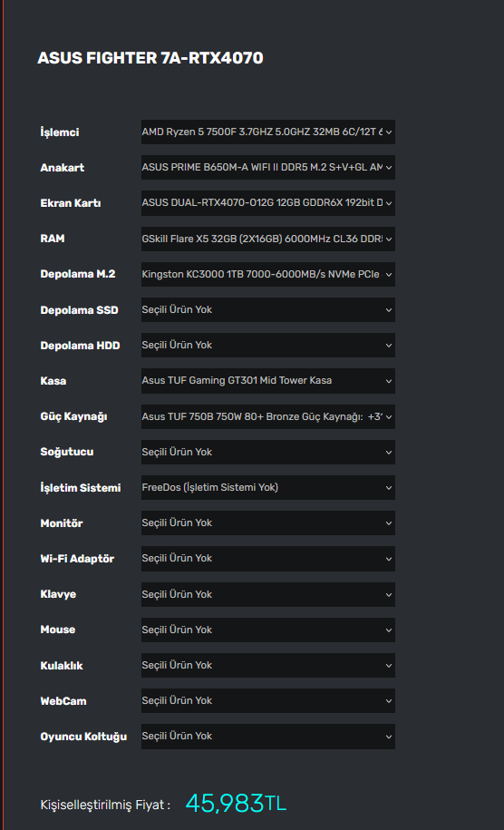Open the Monitör dropdown

click(267, 523)
